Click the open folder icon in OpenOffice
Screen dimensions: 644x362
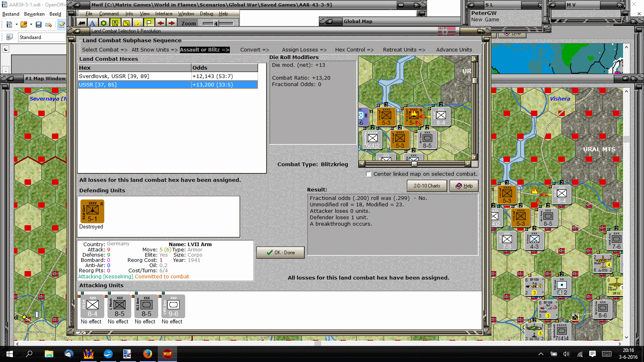pyautogui.click(x=24, y=25)
